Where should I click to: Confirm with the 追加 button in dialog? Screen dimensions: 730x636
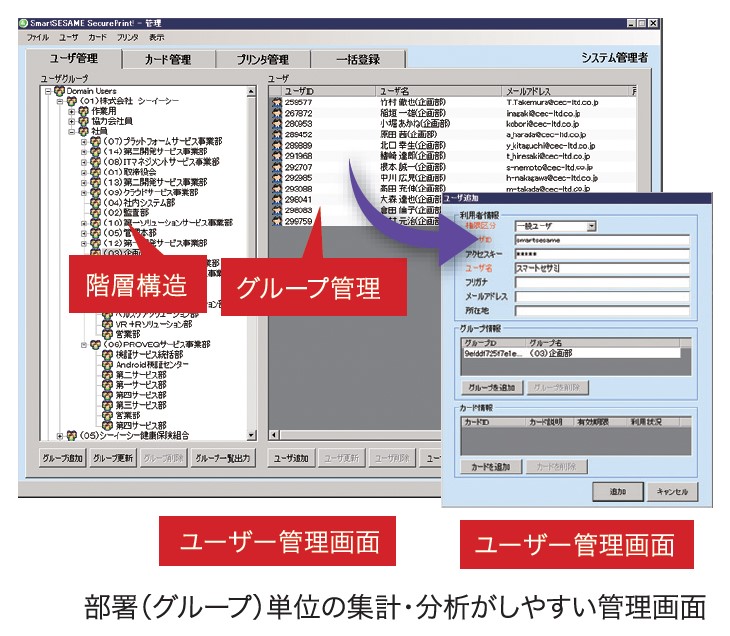(x=618, y=492)
